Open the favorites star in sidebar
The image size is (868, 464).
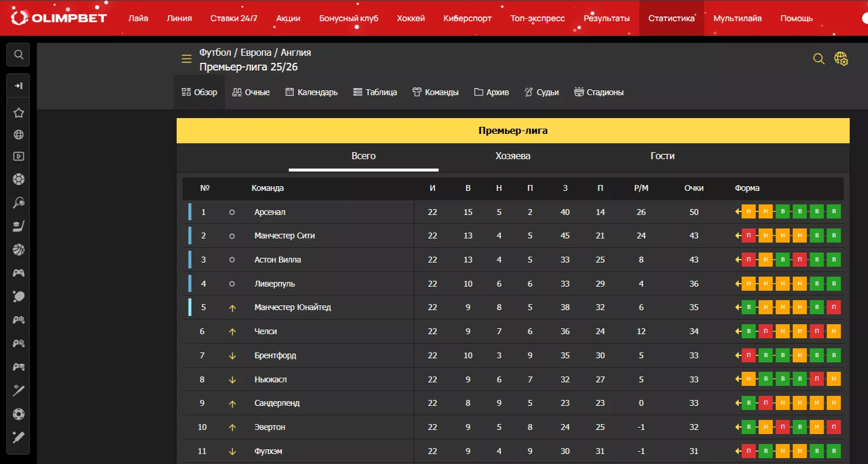click(x=19, y=113)
